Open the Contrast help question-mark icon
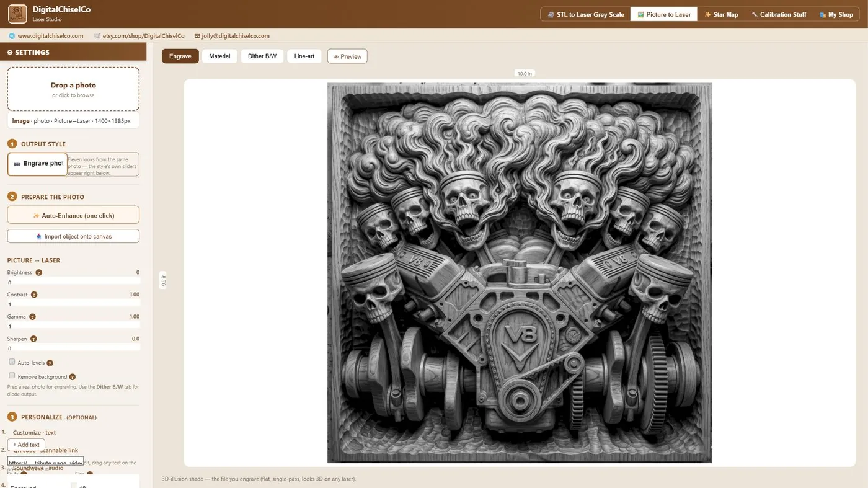This screenshot has width=868, height=488. coord(34,295)
